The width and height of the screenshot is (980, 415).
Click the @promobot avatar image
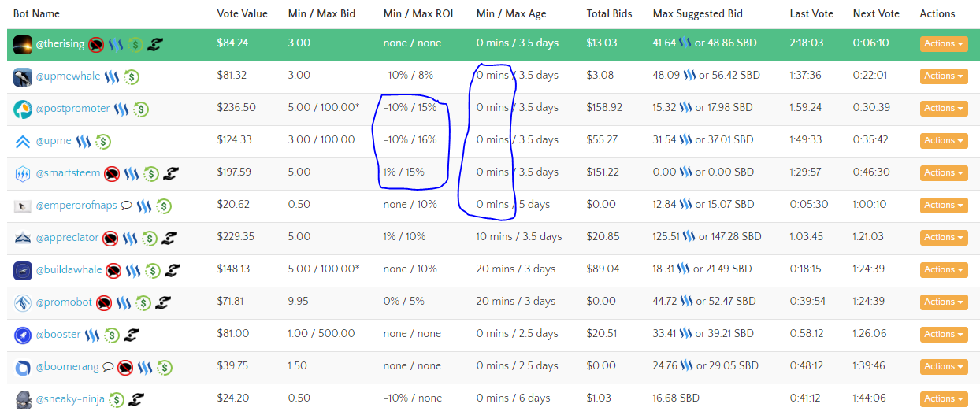coord(23,303)
